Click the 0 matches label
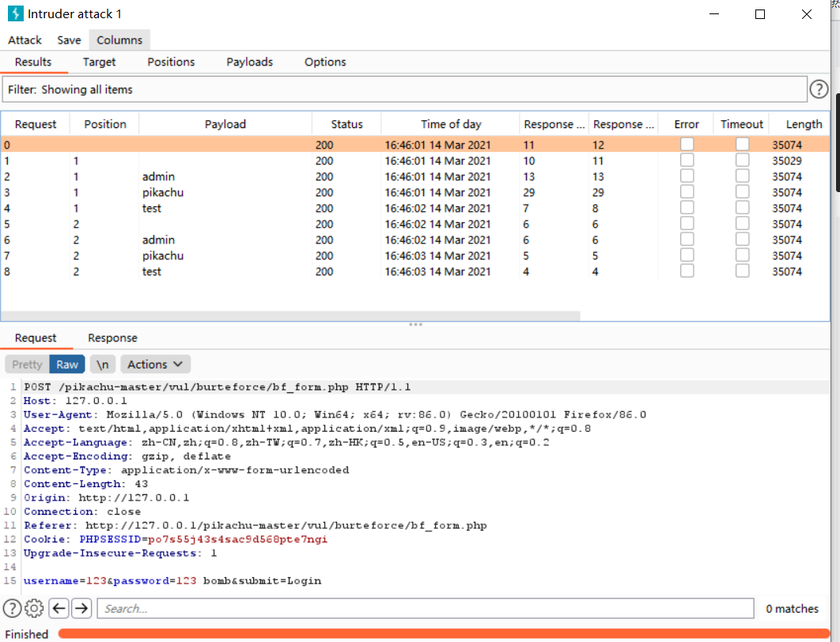This screenshot has height=642, width=840. [792, 609]
